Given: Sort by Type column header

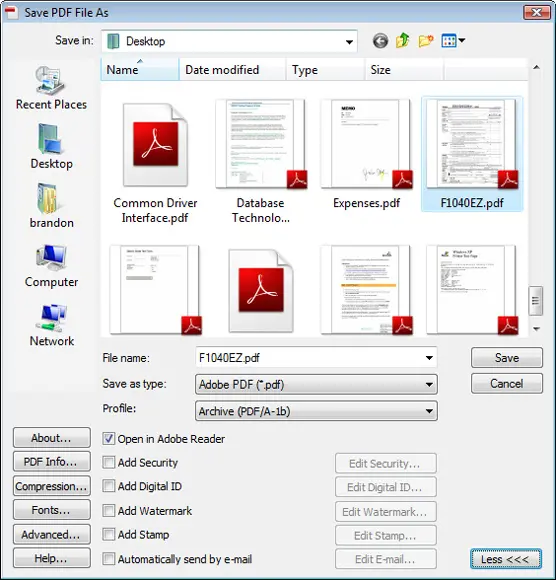Looking at the screenshot, I should (326, 70).
